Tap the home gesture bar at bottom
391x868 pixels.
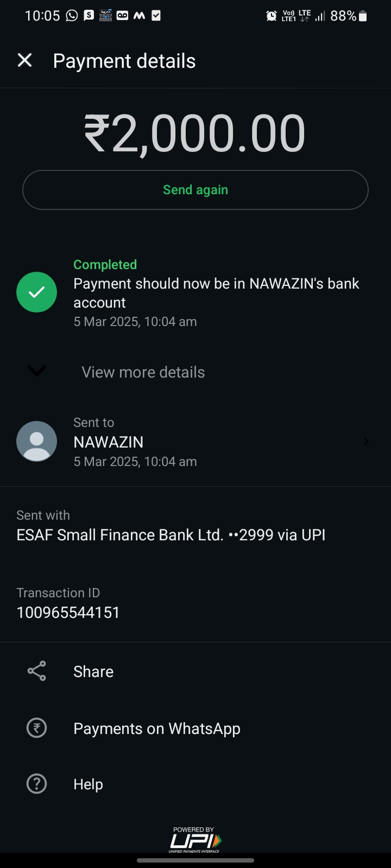pos(195,860)
